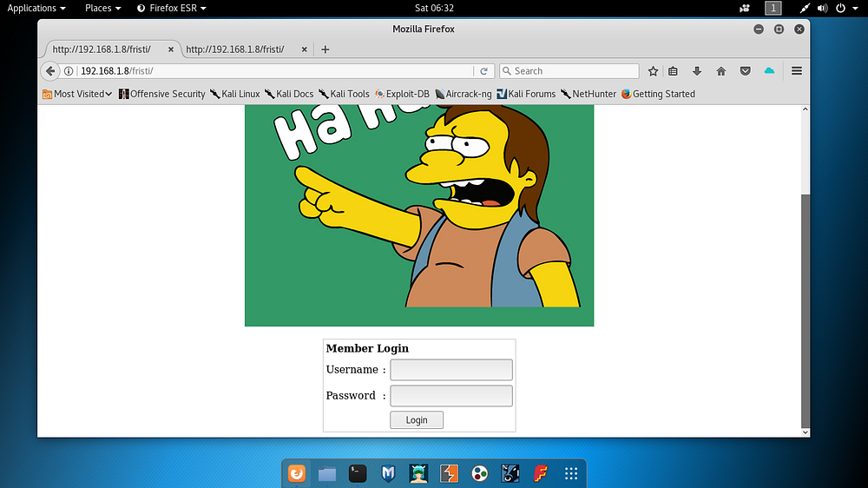Launch the Terminal from the dock
The width and height of the screenshot is (868, 488).
click(358, 473)
